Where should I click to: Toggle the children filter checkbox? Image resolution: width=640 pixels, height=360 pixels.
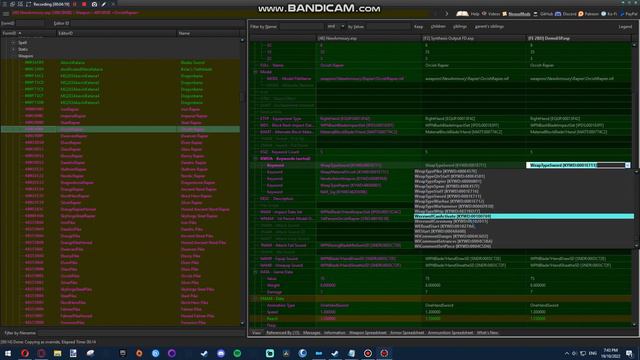pyautogui.click(x=438, y=27)
